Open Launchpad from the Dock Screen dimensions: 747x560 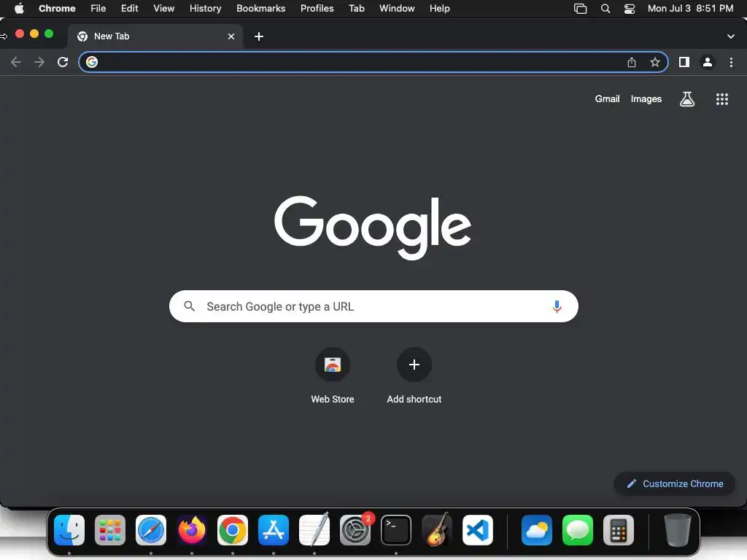(x=110, y=530)
